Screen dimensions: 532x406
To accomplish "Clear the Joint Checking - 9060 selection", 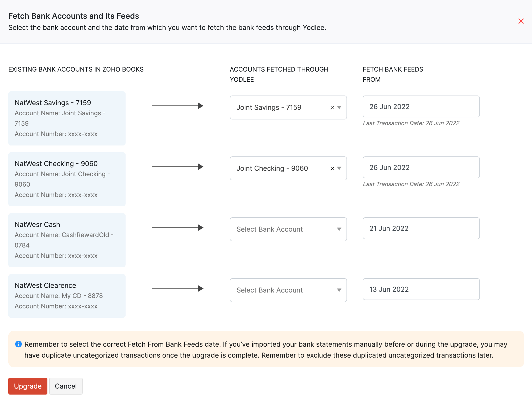I will 332,169.
